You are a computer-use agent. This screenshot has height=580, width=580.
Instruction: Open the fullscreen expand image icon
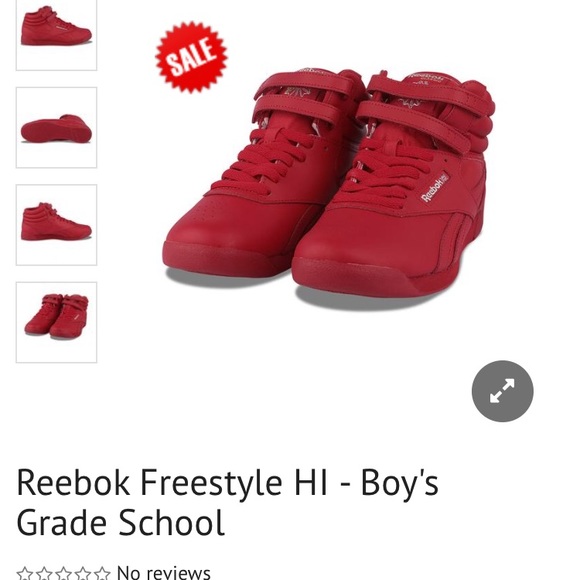tap(502, 391)
